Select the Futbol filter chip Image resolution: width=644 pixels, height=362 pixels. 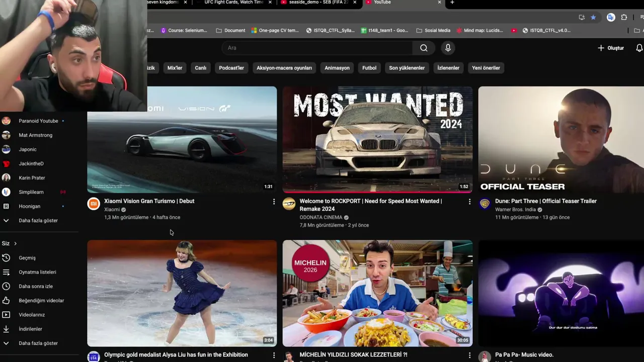click(369, 68)
